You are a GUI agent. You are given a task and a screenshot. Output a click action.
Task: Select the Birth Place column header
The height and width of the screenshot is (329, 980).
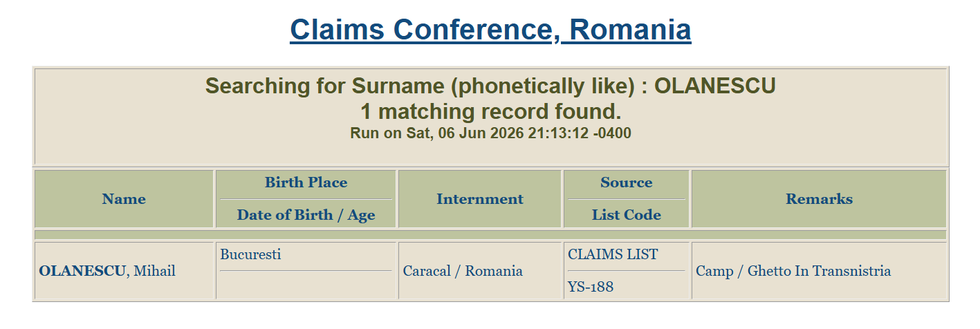[306, 182]
